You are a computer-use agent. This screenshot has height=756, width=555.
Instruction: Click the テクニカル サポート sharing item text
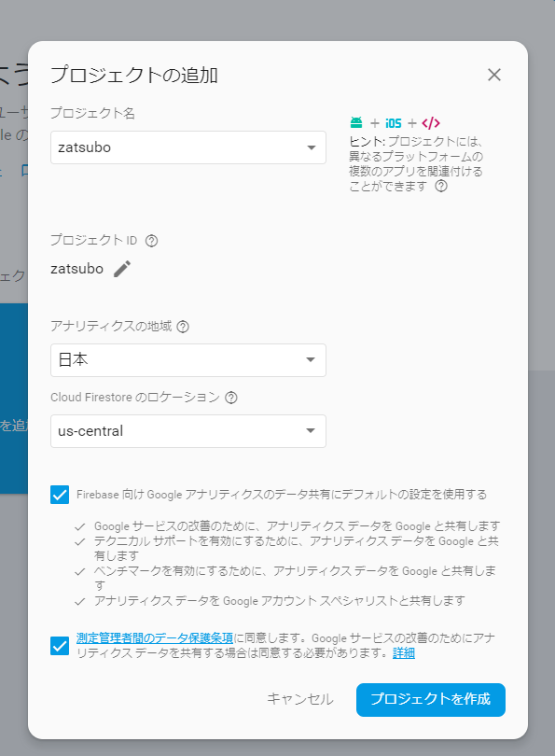coord(297,548)
